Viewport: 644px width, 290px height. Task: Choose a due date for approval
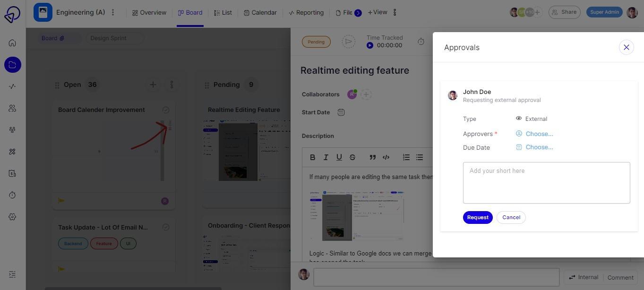(x=539, y=147)
